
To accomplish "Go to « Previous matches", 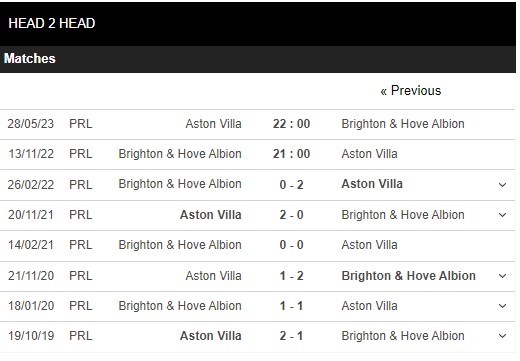I will 411,91.
